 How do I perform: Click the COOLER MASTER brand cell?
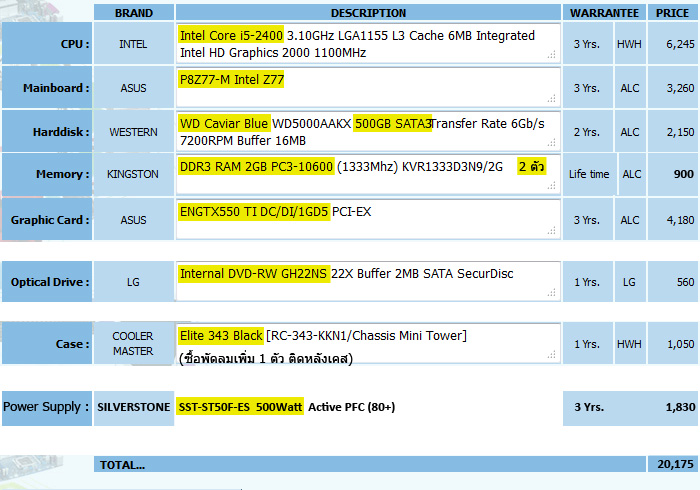pos(133,343)
